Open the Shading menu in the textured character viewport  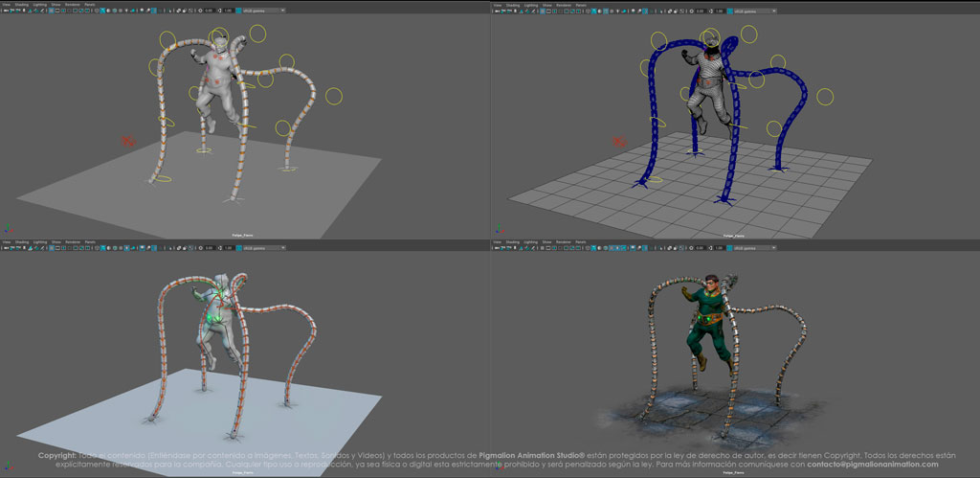(513, 241)
